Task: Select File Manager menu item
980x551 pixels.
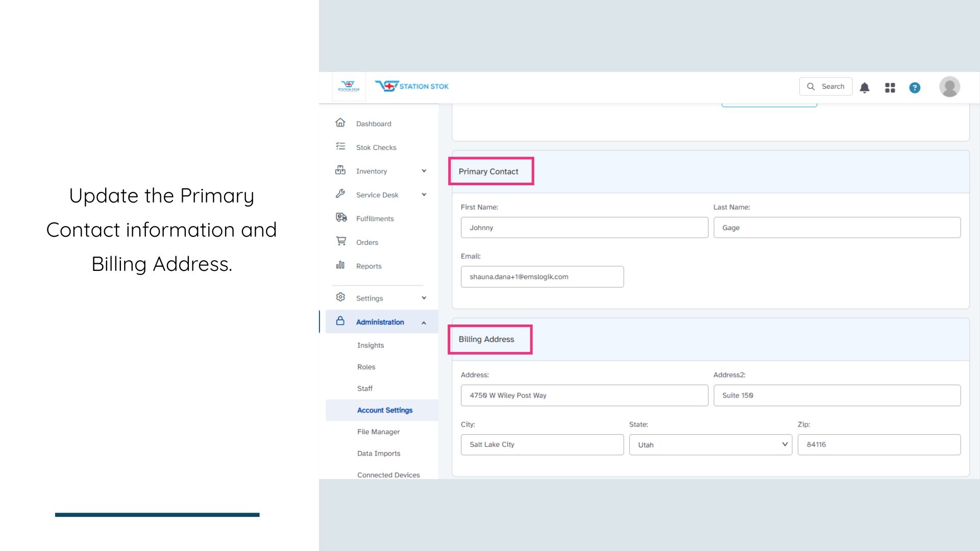Action: (378, 432)
